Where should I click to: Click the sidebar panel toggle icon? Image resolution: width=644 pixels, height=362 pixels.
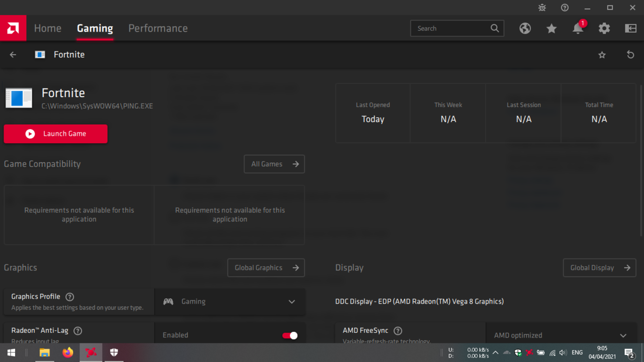click(630, 28)
